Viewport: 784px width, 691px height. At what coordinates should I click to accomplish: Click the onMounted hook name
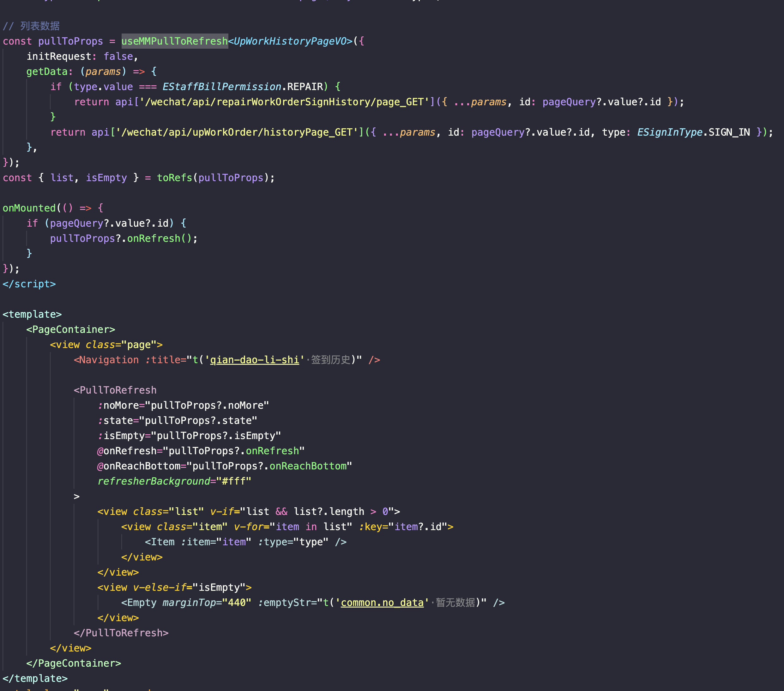coord(30,208)
